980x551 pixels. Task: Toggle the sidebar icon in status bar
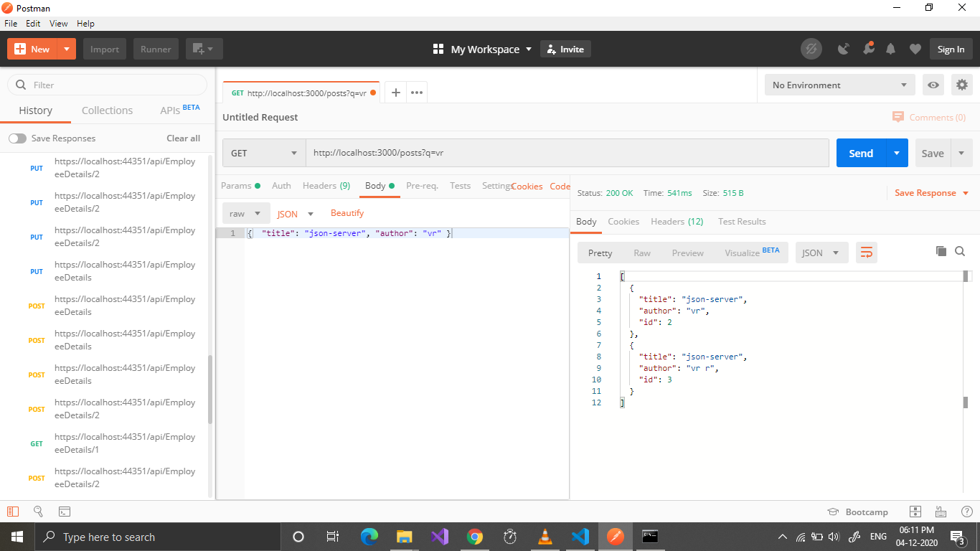coord(12,512)
